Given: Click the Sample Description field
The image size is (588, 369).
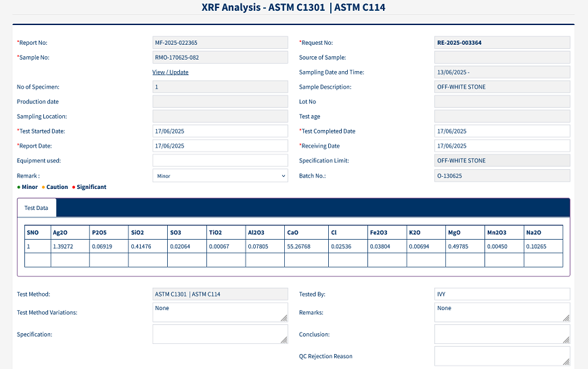Looking at the screenshot, I should click(502, 87).
